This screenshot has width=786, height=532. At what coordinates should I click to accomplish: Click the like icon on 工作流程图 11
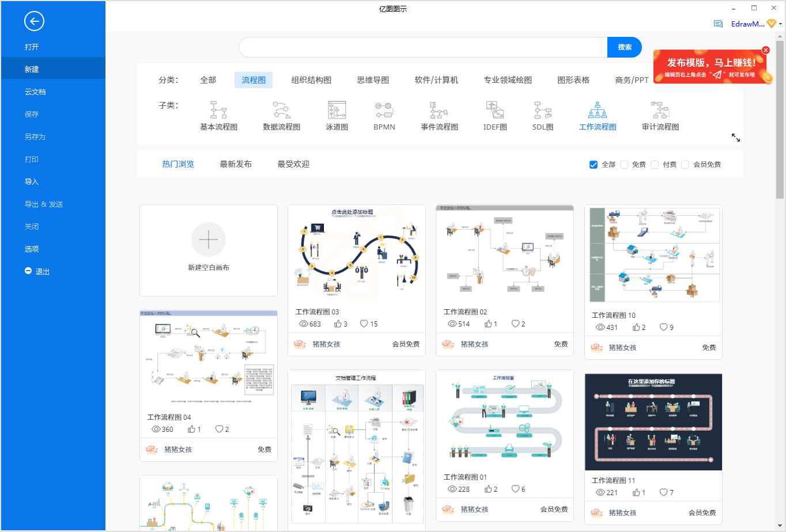[x=636, y=492]
